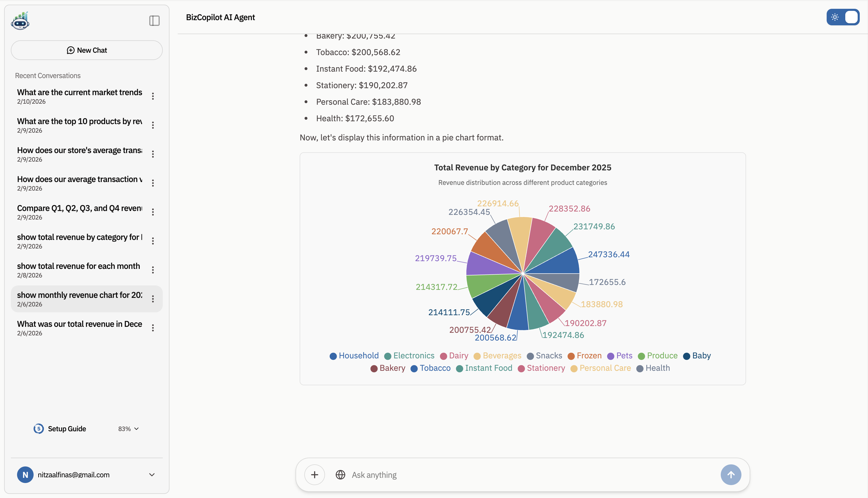Open options for 'Compare Q1, Q2' chat
Image resolution: width=868 pixels, height=498 pixels.
[153, 212]
